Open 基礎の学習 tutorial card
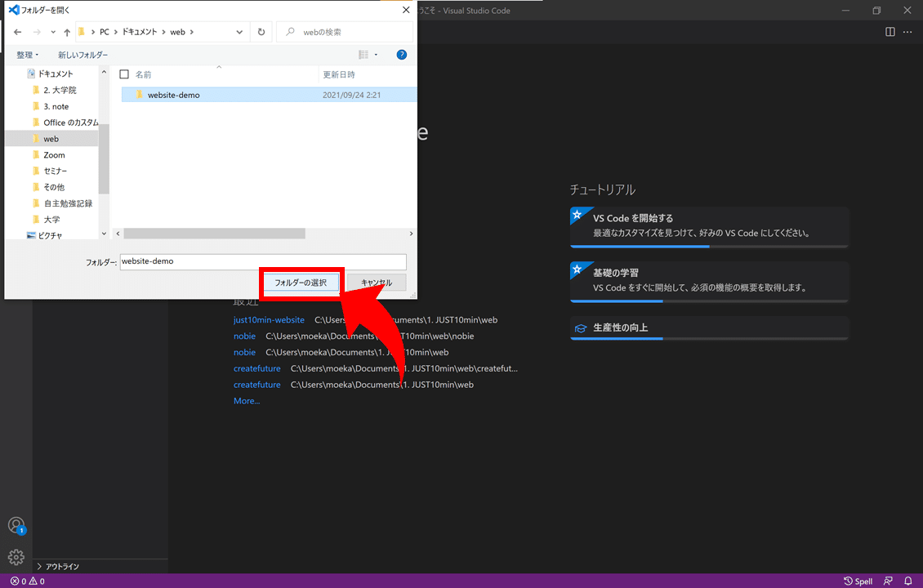 709,282
